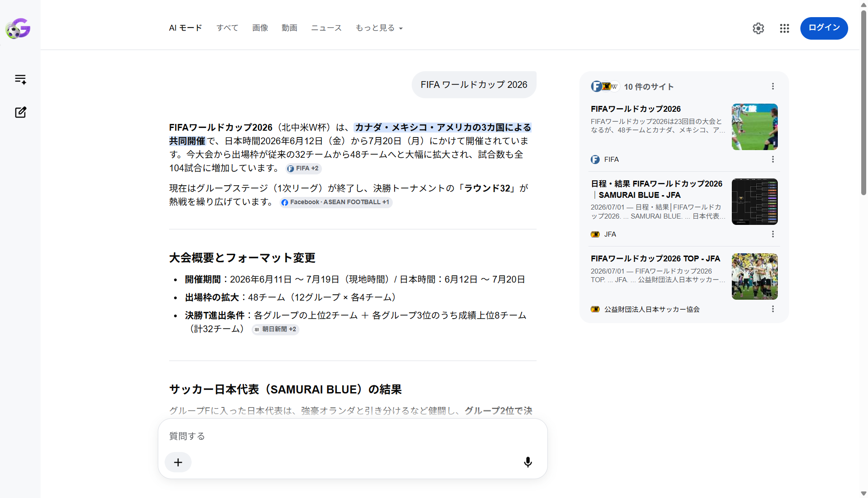Click the team celebration thumbnail for TOP - JFA
The width and height of the screenshot is (868, 498).
click(754, 276)
